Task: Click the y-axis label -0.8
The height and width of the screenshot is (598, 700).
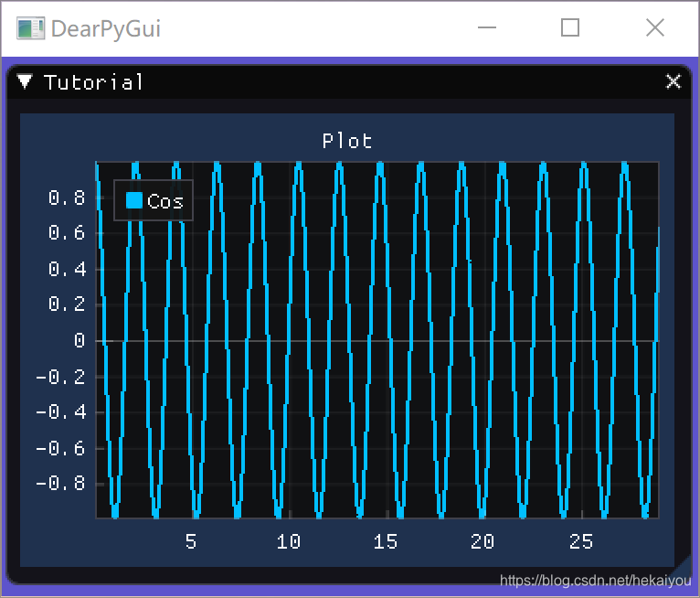Action: click(x=60, y=483)
